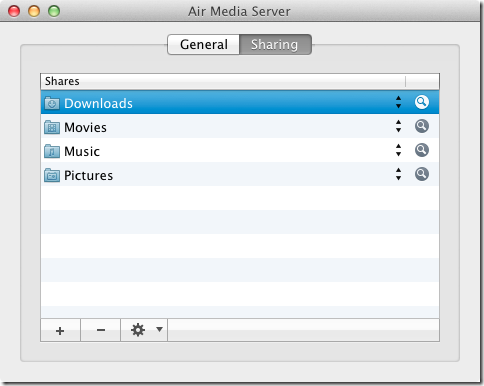This screenshot has width=484, height=386.
Task: Click the magnifier icon beside Pictures
Action: pos(422,174)
